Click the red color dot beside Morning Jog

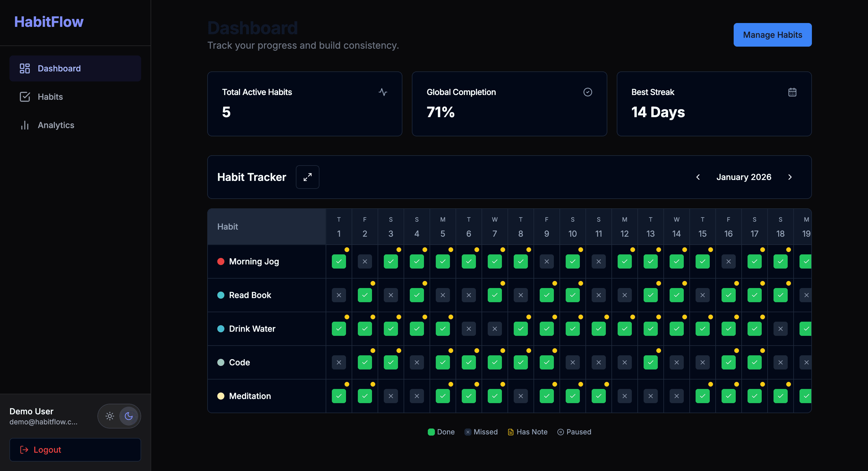pyautogui.click(x=221, y=261)
